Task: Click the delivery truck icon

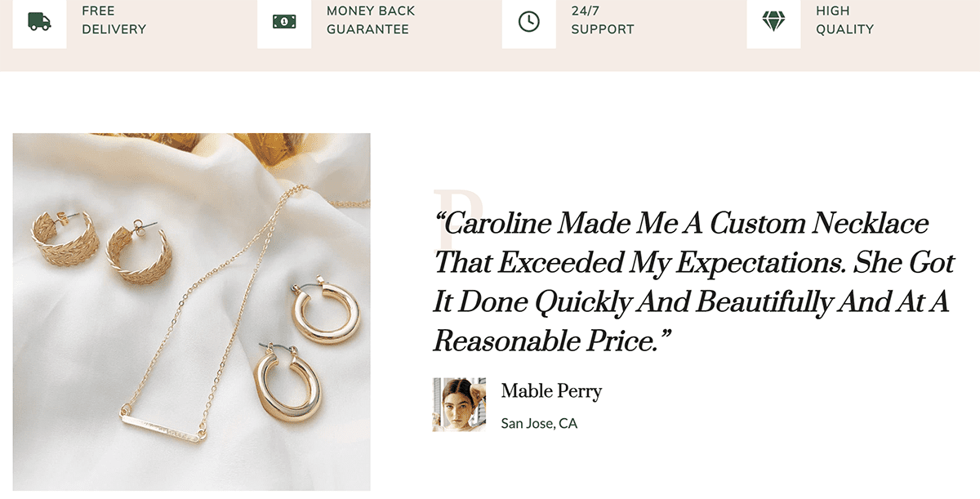Action: [x=39, y=21]
